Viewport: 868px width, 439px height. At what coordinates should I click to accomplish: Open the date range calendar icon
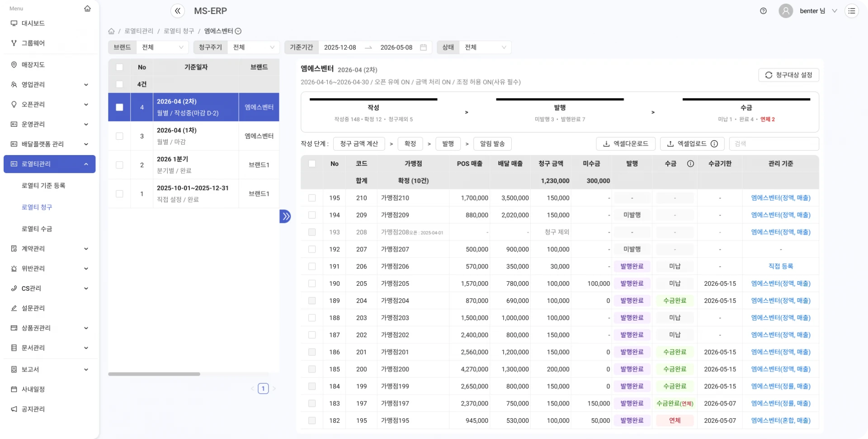click(423, 47)
